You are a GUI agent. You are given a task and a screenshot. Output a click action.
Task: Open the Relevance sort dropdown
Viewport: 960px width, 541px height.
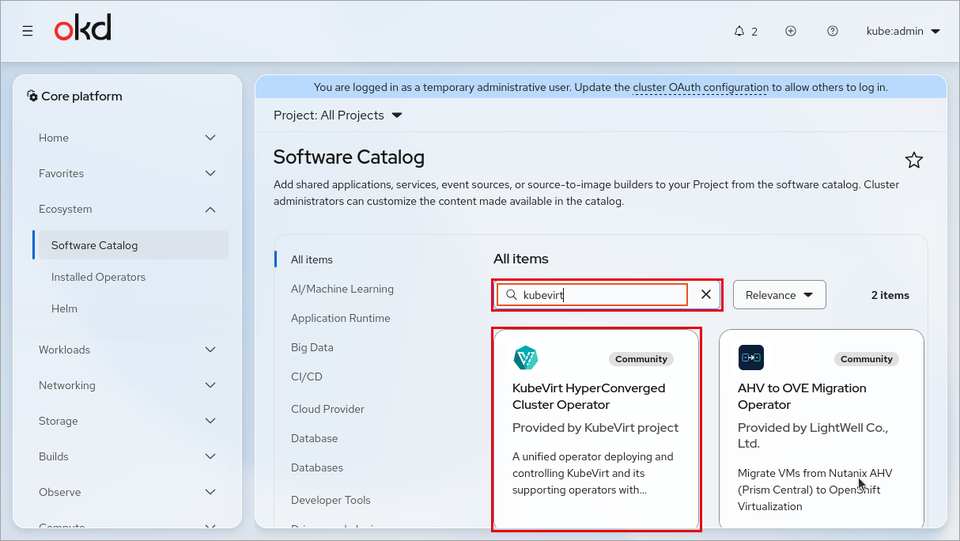tap(779, 295)
